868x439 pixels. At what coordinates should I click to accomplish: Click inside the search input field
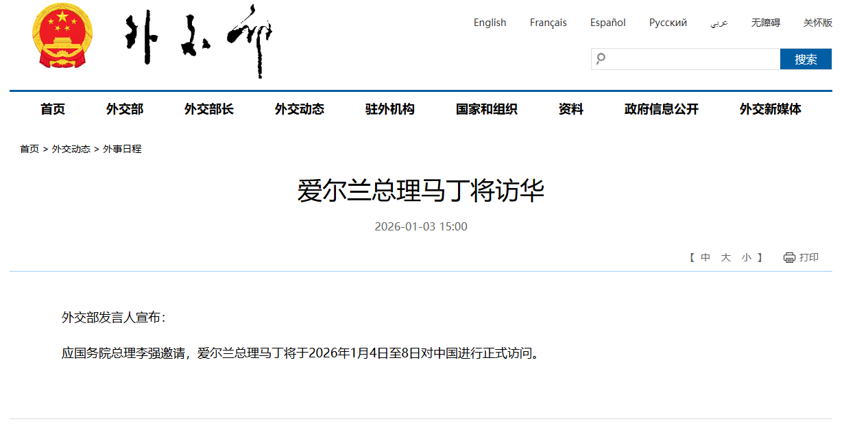pyautogui.click(x=686, y=59)
